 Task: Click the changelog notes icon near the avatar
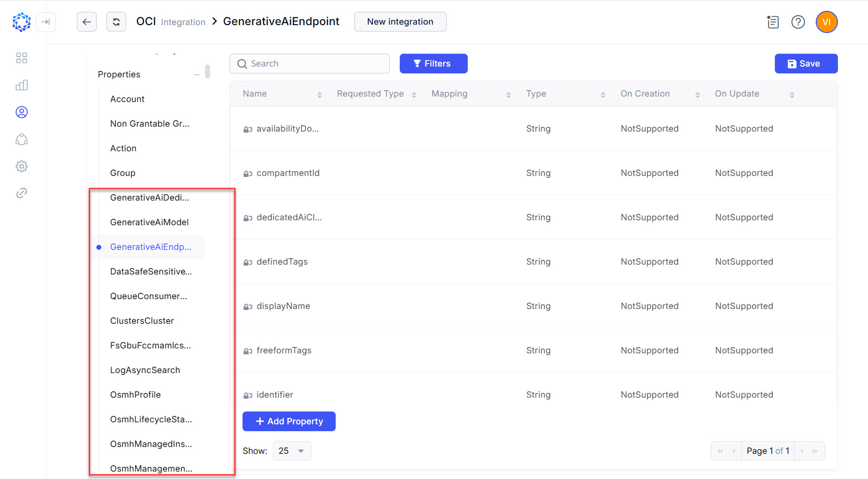click(x=772, y=22)
